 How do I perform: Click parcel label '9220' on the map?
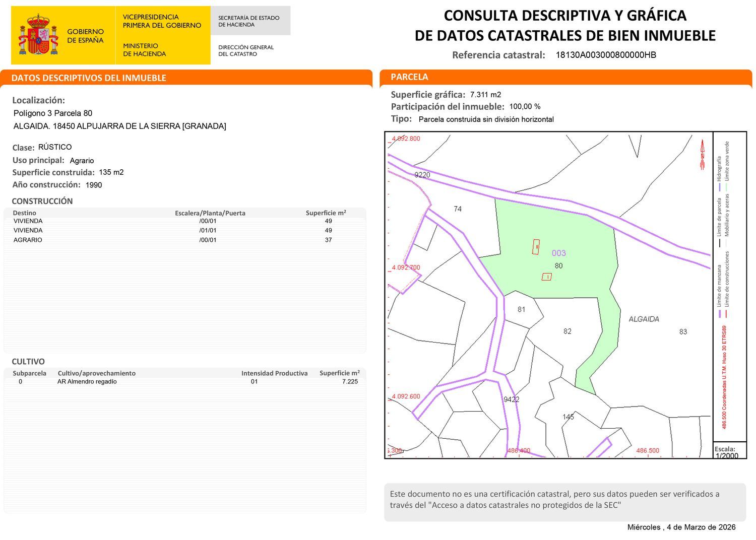coord(422,175)
